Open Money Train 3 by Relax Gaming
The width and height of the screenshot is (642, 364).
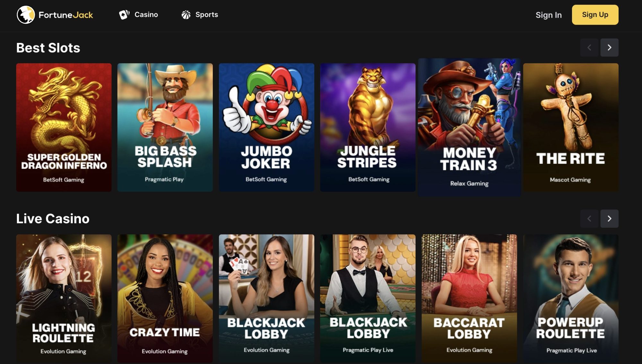pyautogui.click(x=469, y=127)
